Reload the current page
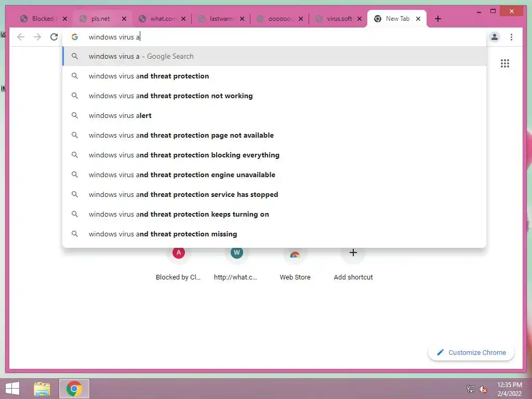532x399 pixels. point(54,37)
